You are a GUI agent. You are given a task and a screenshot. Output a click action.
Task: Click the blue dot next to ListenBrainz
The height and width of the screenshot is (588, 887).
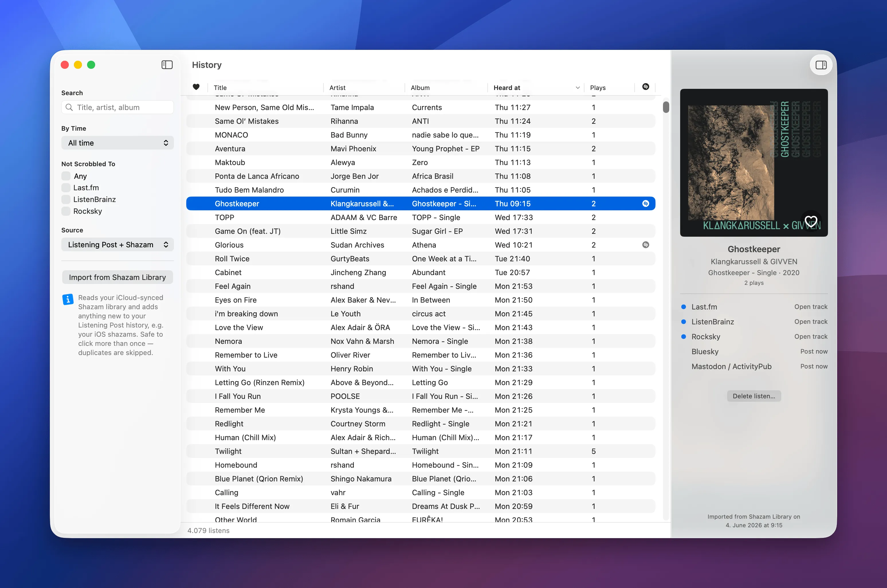683,322
